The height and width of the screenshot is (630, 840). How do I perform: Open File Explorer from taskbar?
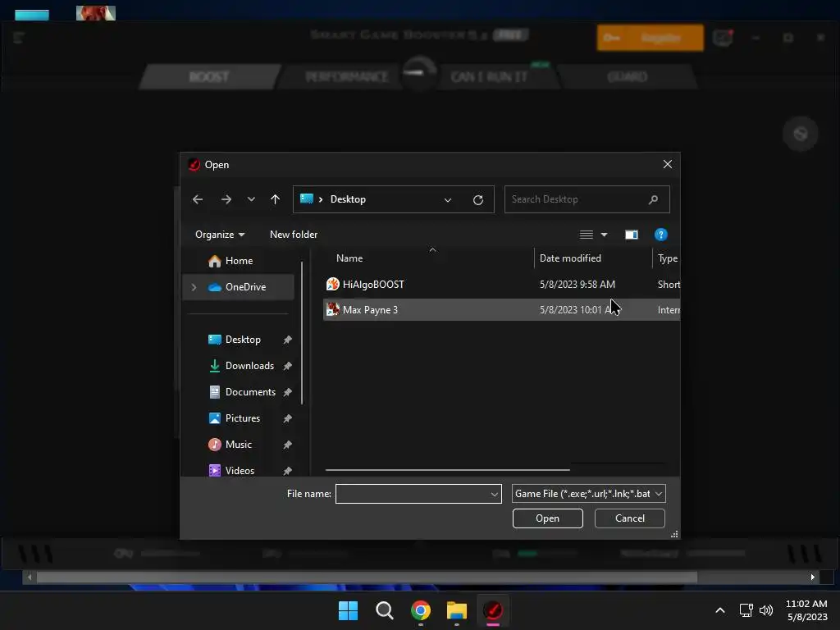coord(456,610)
